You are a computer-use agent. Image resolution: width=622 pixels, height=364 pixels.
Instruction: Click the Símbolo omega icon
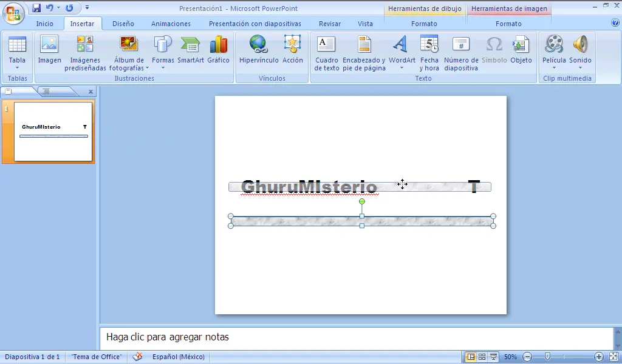(494, 44)
